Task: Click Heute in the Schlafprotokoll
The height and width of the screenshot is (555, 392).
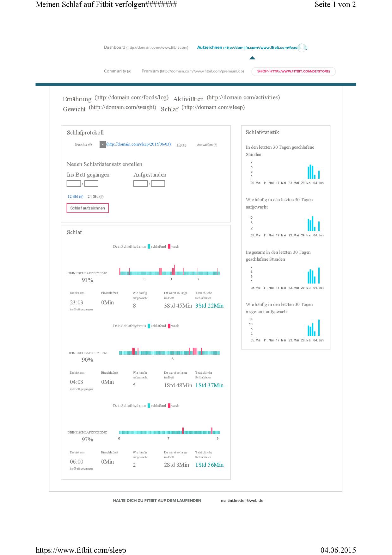Action: click(181, 145)
